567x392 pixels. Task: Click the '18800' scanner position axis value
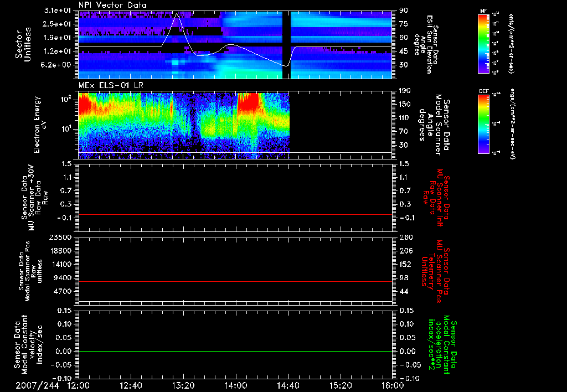(x=61, y=251)
